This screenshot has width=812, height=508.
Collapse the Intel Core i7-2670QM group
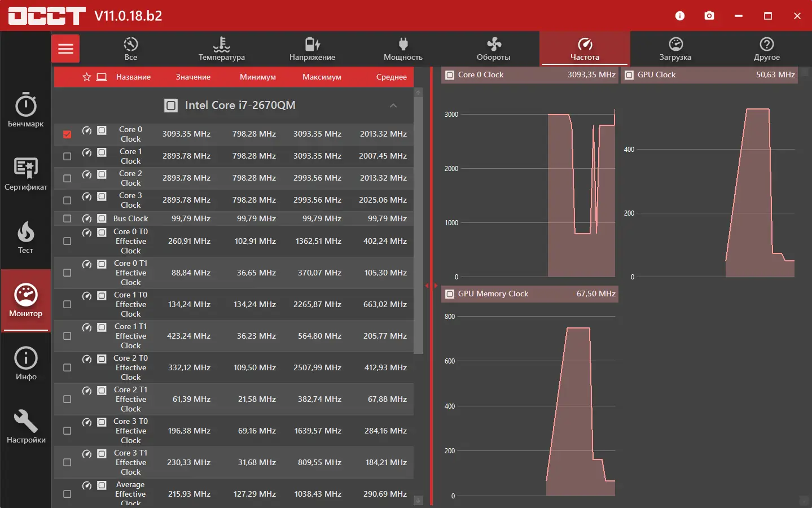click(393, 106)
